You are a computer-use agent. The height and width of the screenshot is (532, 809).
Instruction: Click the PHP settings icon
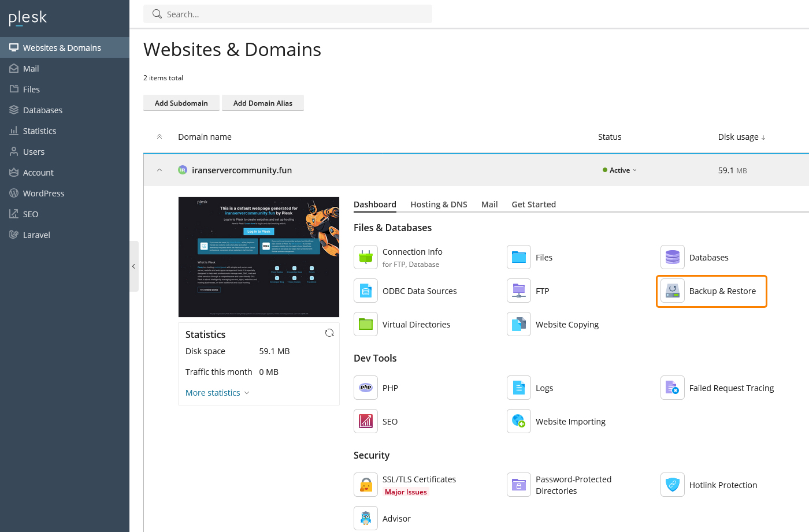pyautogui.click(x=366, y=388)
